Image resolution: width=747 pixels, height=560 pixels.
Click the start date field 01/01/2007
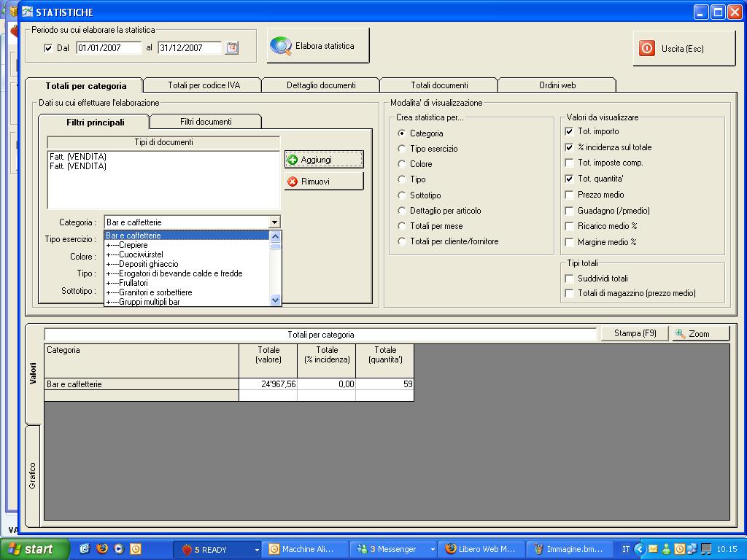point(109,47)
